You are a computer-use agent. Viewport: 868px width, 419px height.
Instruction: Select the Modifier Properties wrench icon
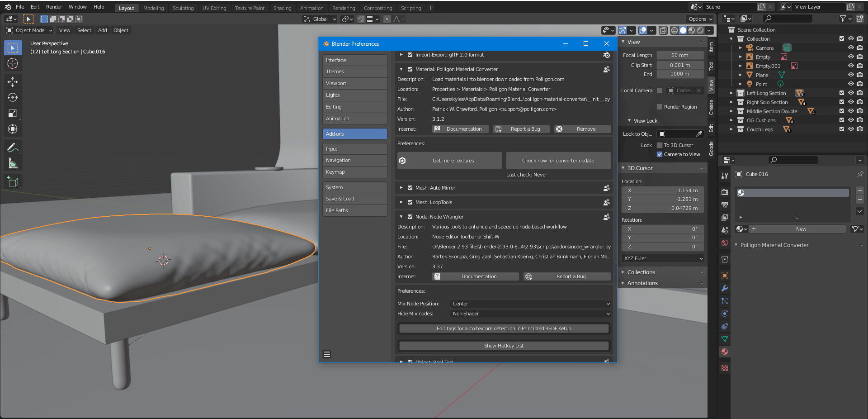(x=724, y=288)
